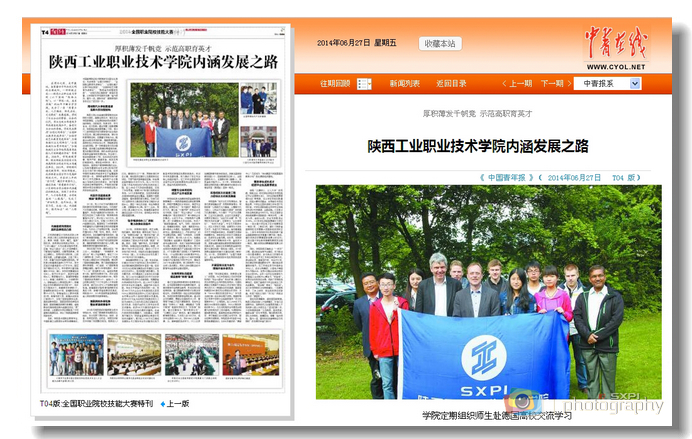Screen dimensions: 692x439
Task: Go to previous issue 上一期
Action: pyautogui.click(x=520, y=84)
